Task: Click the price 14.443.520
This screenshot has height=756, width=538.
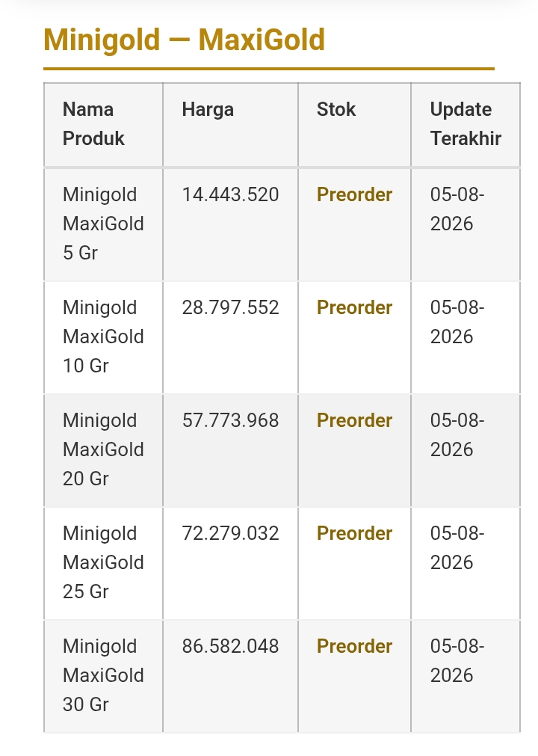Action: click(x=230, y=194)
